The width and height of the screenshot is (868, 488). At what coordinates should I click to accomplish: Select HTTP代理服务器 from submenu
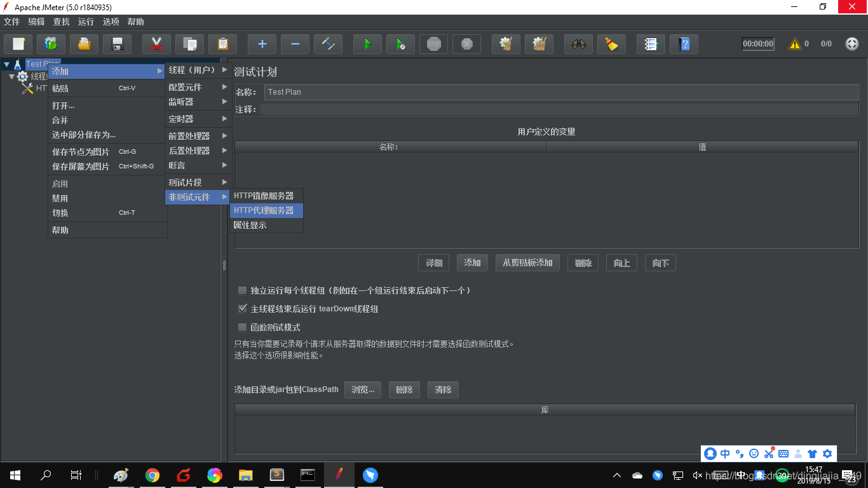[266, 210]
